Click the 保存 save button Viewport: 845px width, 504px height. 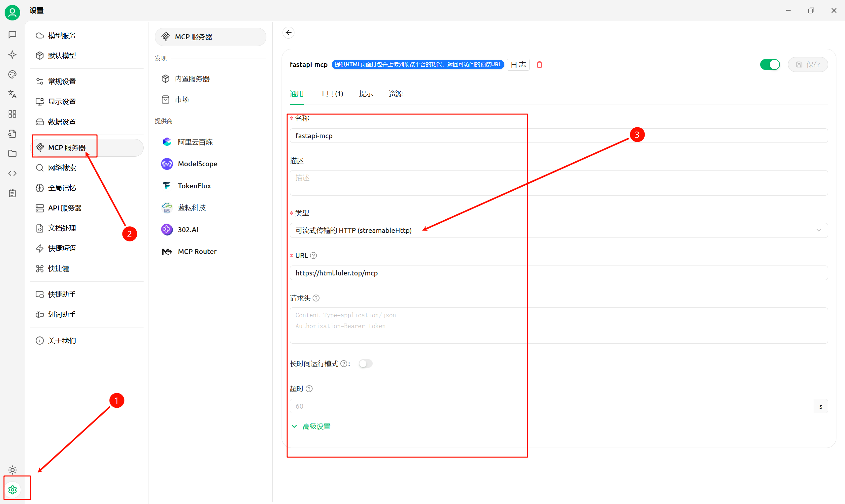(808, 65)
